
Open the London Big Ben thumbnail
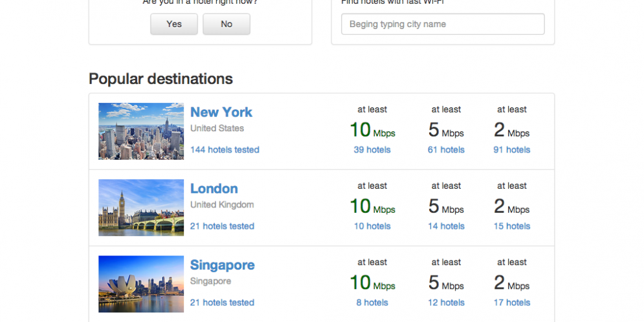[141, 208]
